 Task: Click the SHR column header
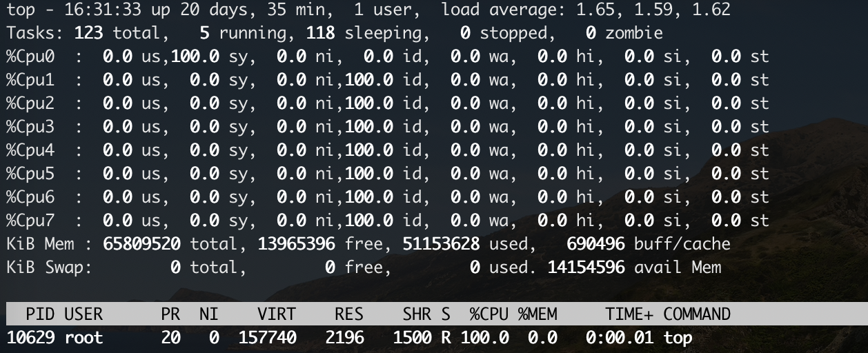click(417, 314)
